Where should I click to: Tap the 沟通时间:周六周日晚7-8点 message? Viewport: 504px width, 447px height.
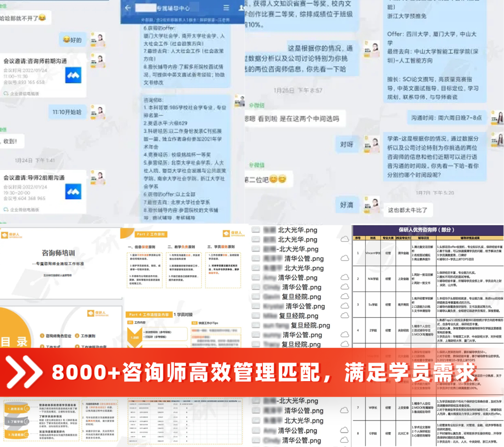447,118
